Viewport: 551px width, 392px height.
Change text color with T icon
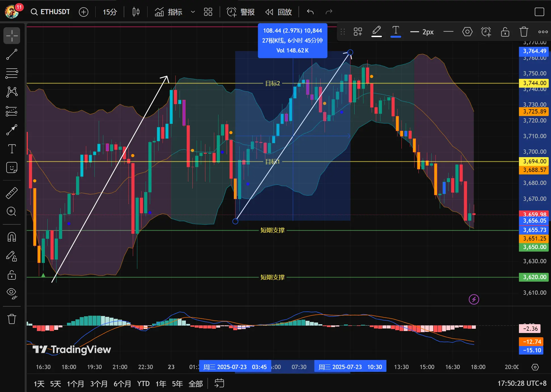click(x=396, y=32)
